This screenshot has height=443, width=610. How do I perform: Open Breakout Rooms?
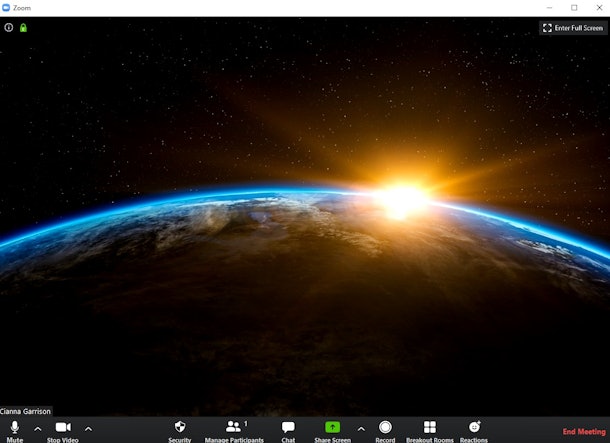point(429,429)
